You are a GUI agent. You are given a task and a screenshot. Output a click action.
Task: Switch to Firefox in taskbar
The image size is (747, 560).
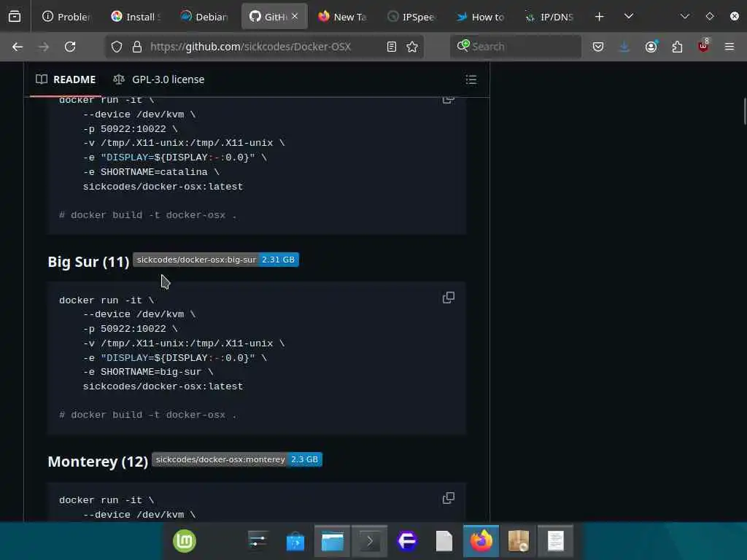(x=481, y=541)
